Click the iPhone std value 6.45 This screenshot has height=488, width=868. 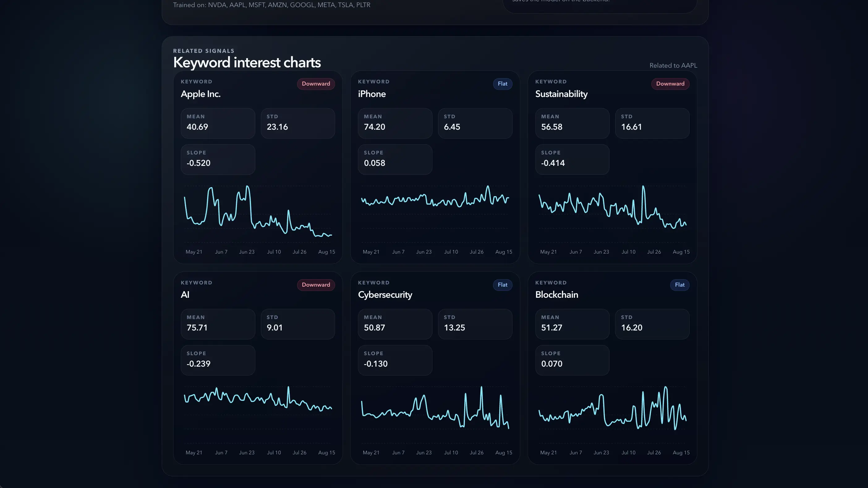[452, 127]
